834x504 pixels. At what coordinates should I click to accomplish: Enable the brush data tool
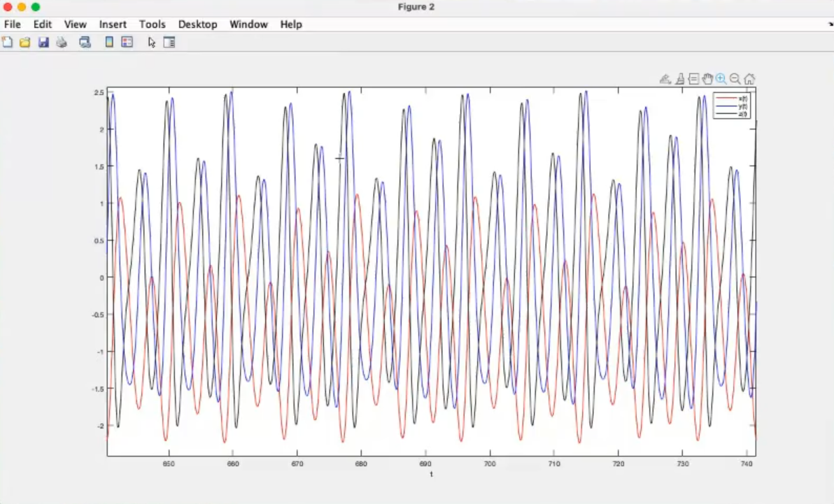679,79
